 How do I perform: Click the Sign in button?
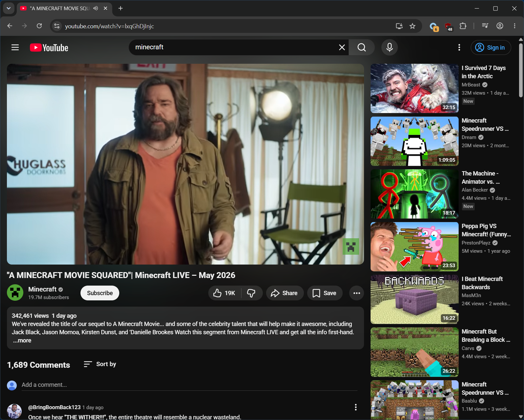tap(490, 47)
